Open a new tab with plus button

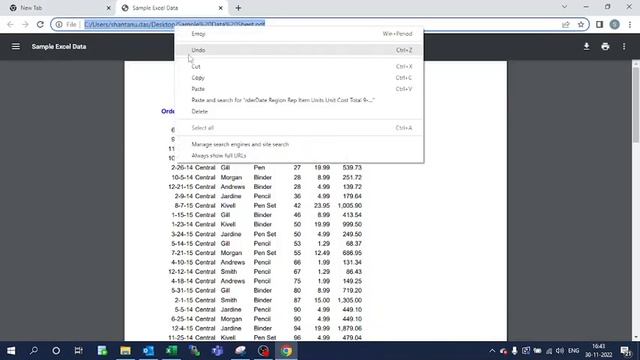click(x=238, y=8)
